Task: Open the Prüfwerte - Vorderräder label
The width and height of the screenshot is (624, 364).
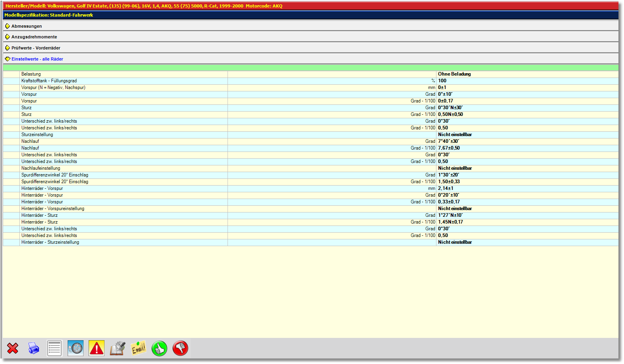Action: [x=36, y=48]
